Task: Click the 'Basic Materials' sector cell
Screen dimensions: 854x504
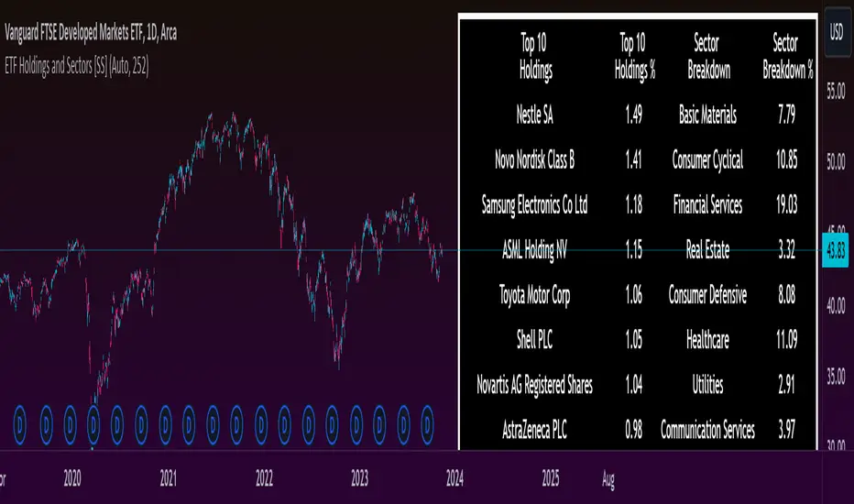Action: (707, 115)
